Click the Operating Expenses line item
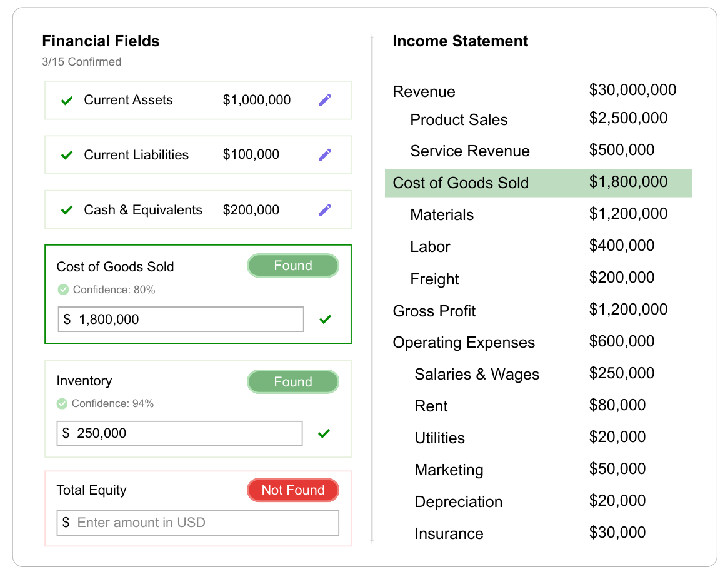728x574 pixels. [464, 343]
